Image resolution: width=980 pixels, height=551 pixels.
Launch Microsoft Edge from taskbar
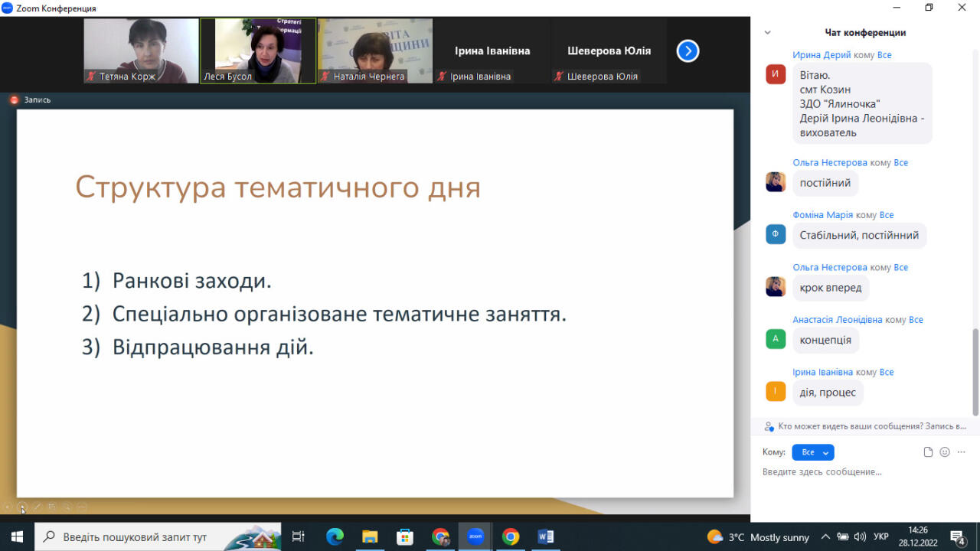pos(335,536)
